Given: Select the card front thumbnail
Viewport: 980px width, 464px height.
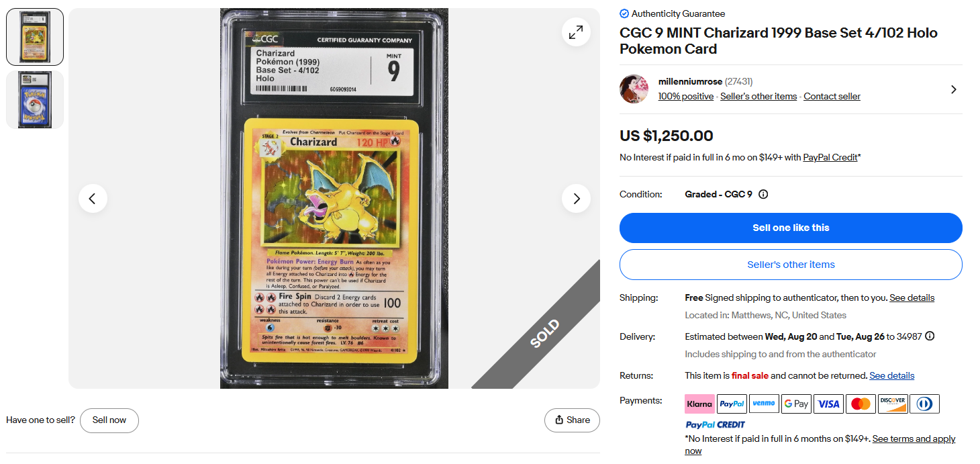Looking at the screenshot, I should (35, 37).
